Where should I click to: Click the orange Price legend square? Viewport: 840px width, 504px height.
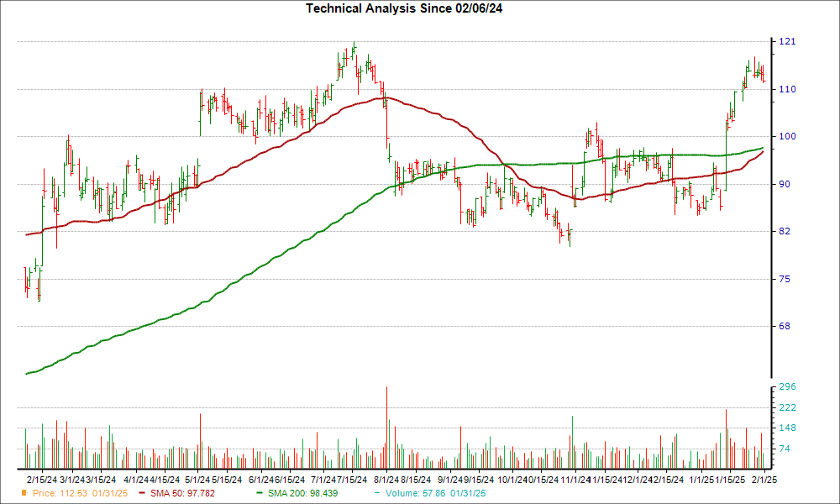coord(24,493)
